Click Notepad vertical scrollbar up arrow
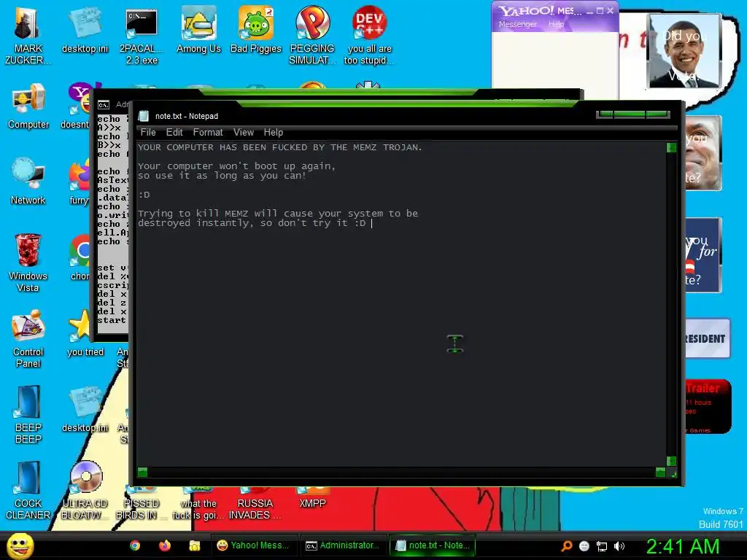 (671, 147)
